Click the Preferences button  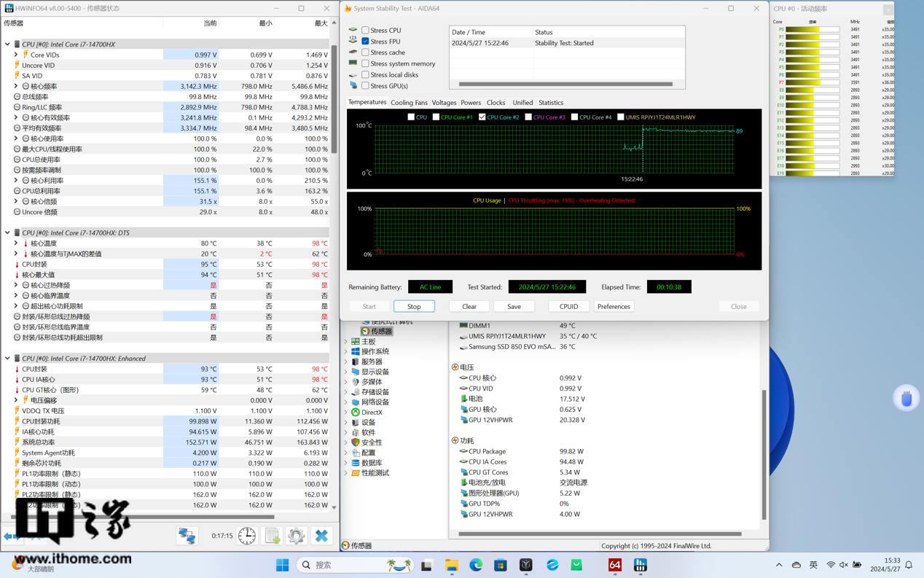(614, 307)
